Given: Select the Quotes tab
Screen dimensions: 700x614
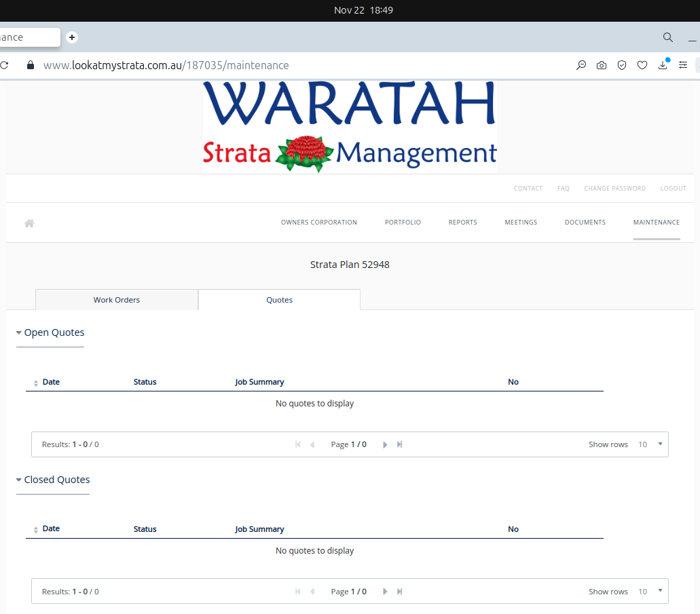Looking at the screenshot, I should click(x=280, y=300).
